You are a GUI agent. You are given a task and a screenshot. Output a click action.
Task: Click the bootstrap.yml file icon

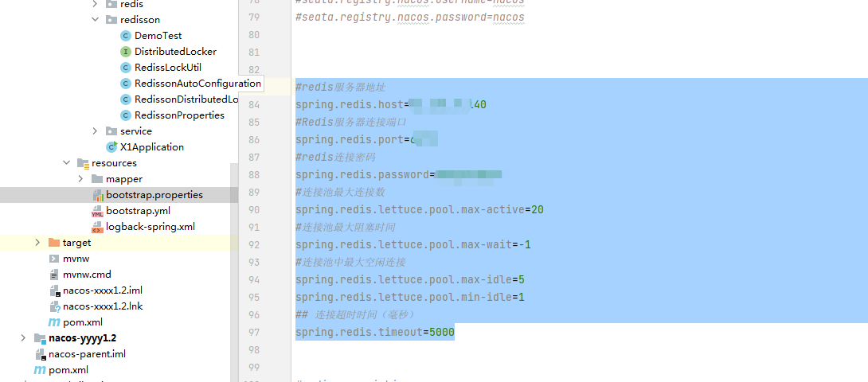pyautogui.click(x=97, y=211)
